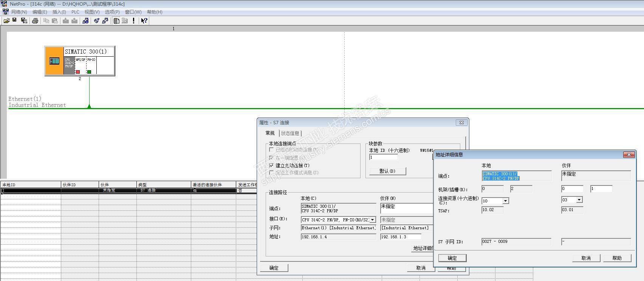Select the Ethernet(1) Industrial Ethernet subnet label
This screenshot has height=281, width=644.
click(x=37, y=102)
